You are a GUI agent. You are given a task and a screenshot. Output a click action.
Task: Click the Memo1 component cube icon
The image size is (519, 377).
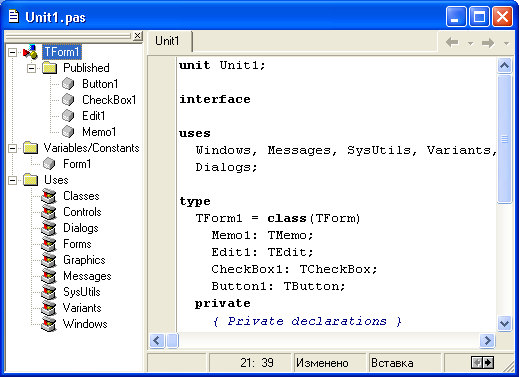point(68,132)
